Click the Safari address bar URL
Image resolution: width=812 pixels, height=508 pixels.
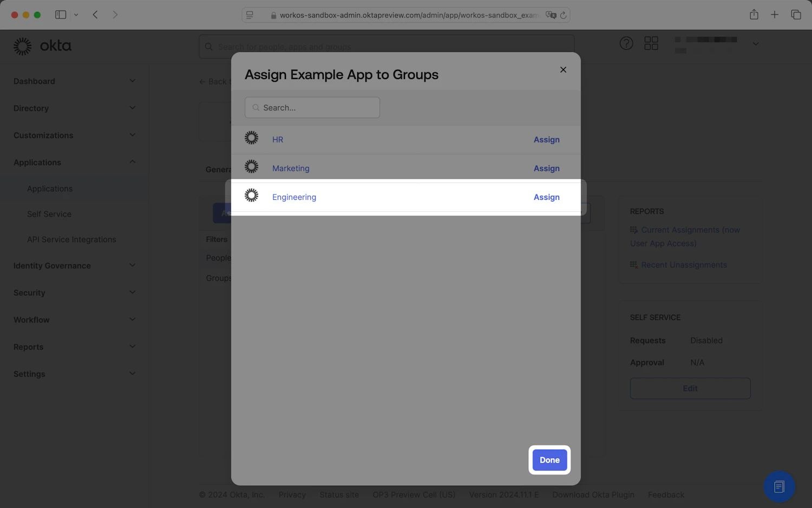(x=409, y=15)
